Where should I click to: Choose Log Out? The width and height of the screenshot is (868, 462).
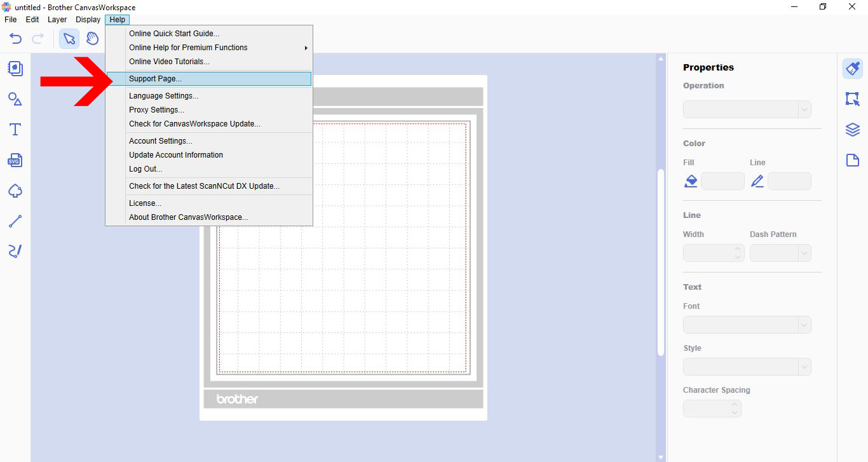click(x=209, y=169)
